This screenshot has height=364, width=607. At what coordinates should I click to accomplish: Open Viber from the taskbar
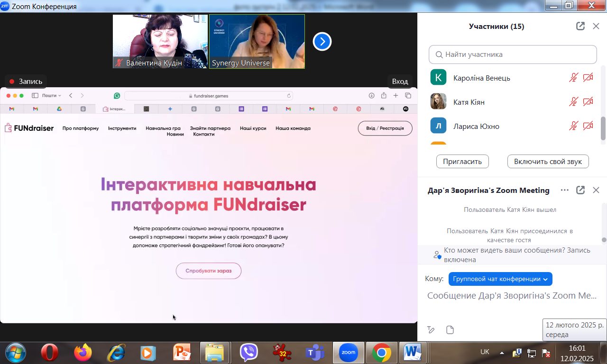[x=248, y=353]
